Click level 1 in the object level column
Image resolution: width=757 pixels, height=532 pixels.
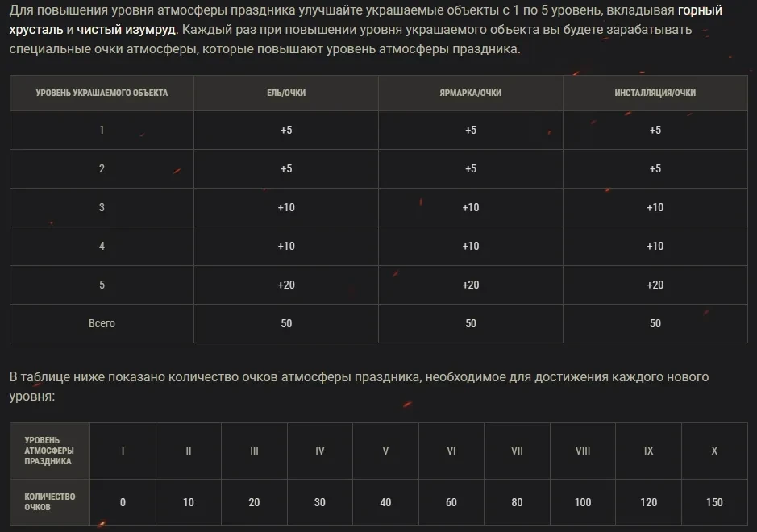(x=102, y=131)
